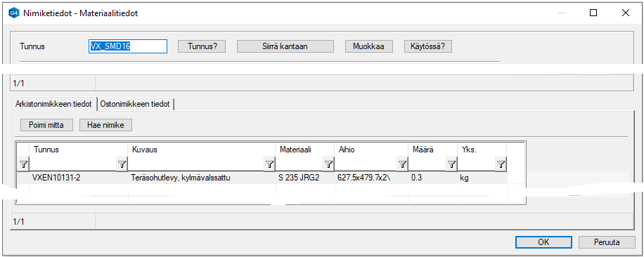The width and height of the screenshot is (644, 257).
Task: Click the G4 application icon in title bar
Action: pos(13,13)
